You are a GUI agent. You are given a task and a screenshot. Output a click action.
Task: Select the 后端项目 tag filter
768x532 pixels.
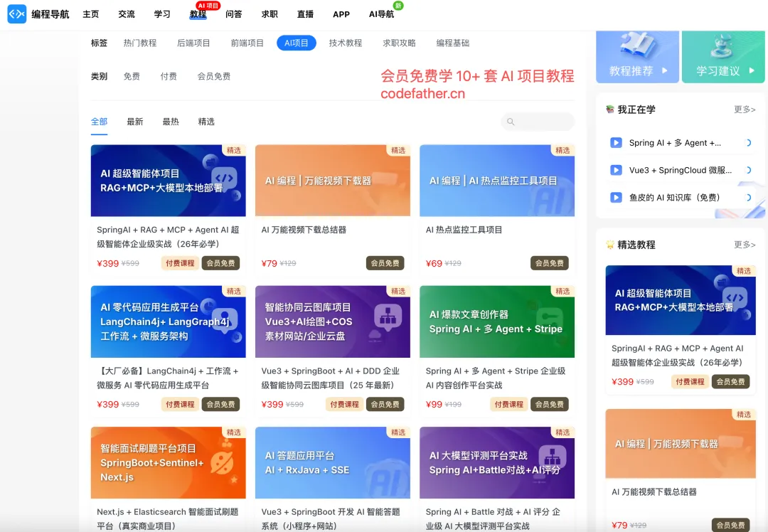[193, 43]
